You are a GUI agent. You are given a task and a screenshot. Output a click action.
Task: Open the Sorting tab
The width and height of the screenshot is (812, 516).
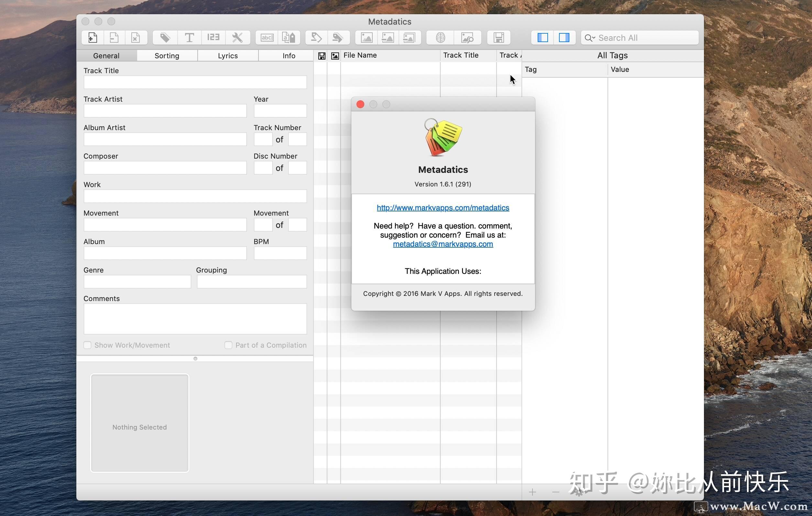(167, 56)
